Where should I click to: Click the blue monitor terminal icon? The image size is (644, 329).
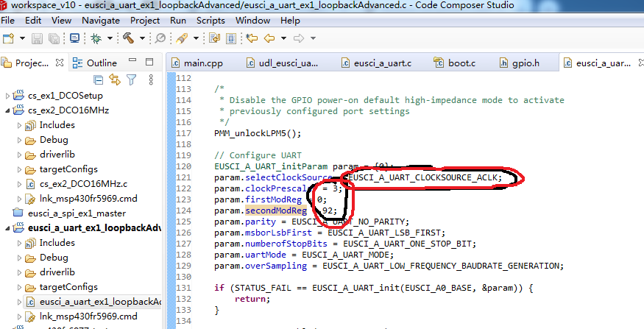click(74, 38)
